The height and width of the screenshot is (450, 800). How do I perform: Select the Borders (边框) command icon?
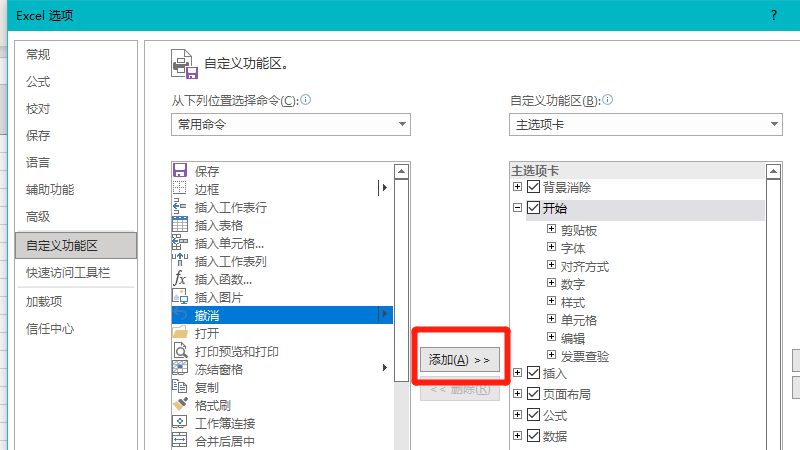point(180,189)
